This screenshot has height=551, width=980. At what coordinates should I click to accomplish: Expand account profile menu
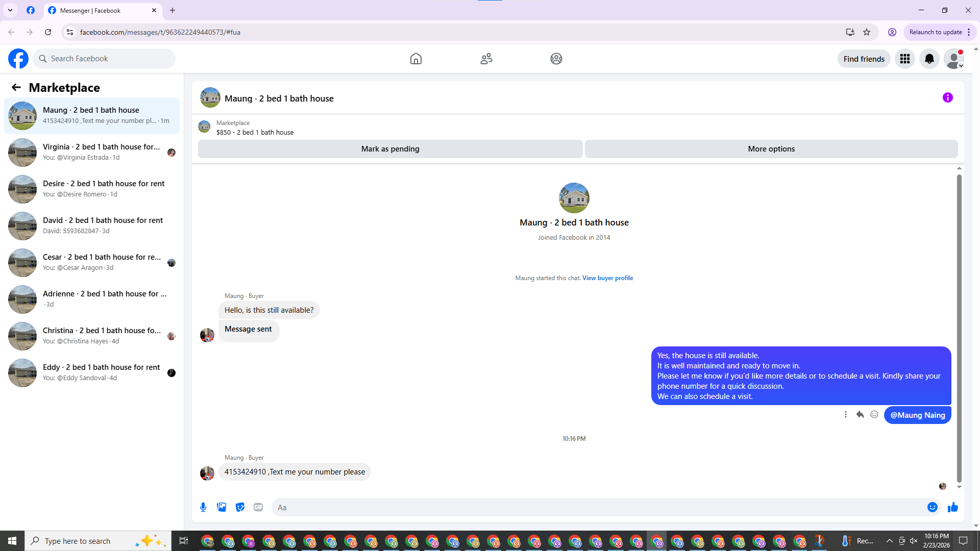coord(953,59)
